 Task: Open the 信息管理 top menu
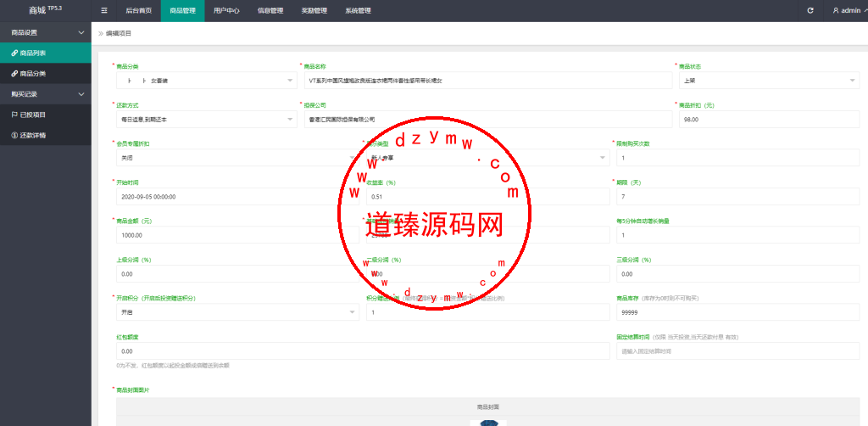pos(270,10)
